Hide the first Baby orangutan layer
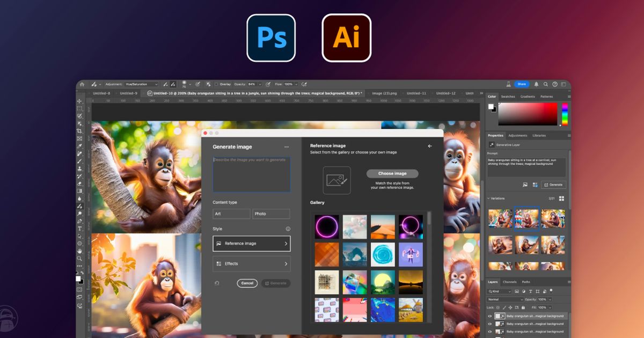 pos(490,316)
